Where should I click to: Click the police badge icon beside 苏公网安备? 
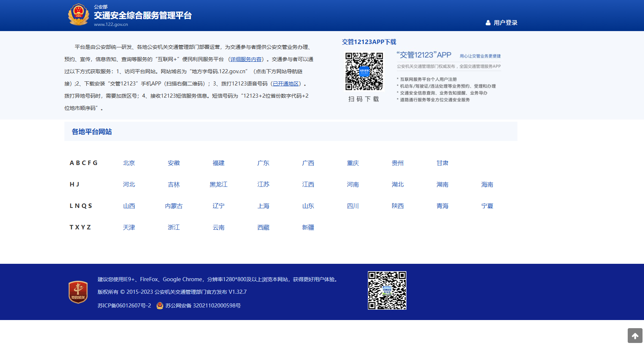click(160, 306)
